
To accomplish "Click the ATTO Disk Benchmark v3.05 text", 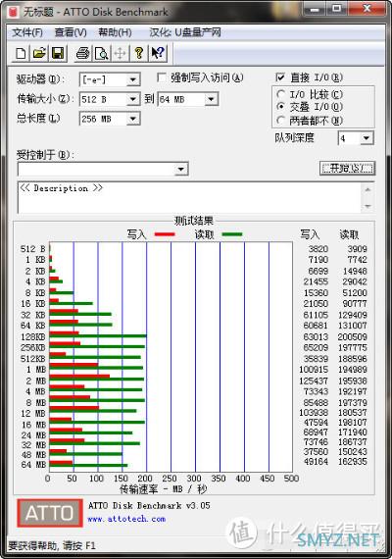I will 149,505.
